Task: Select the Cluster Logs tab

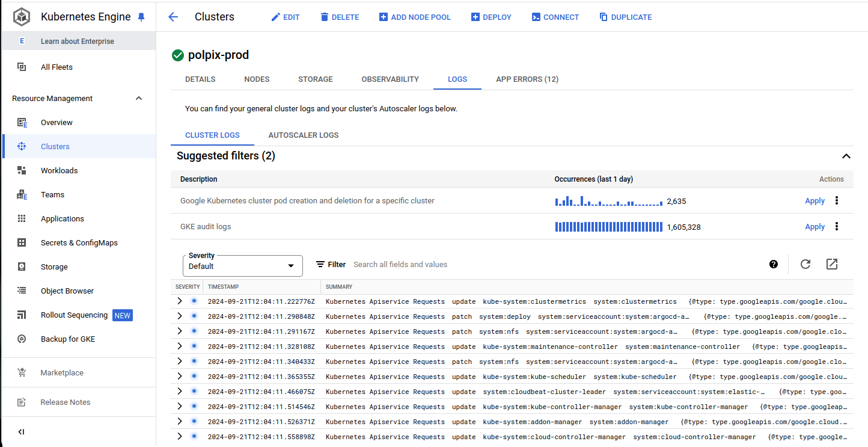Action: tap(212, 135)
